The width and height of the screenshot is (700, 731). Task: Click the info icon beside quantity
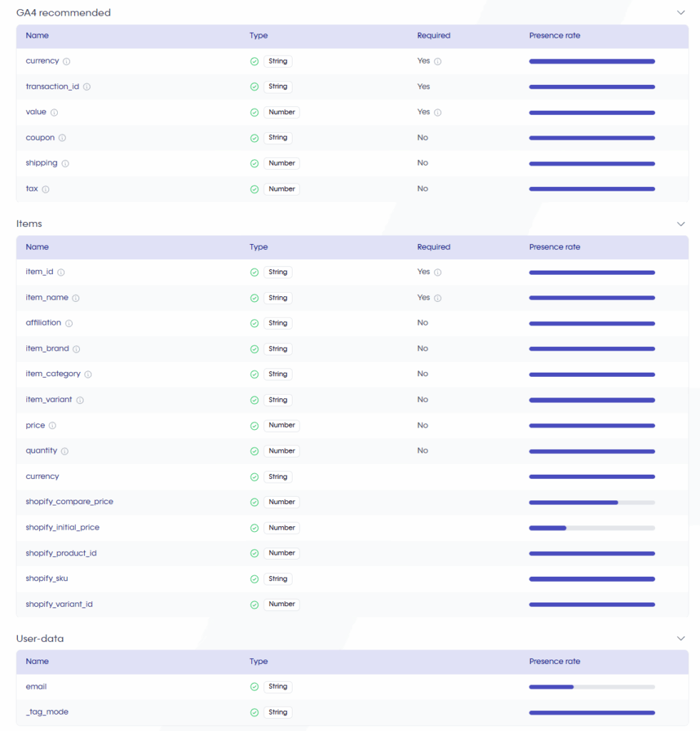(65, 451)
